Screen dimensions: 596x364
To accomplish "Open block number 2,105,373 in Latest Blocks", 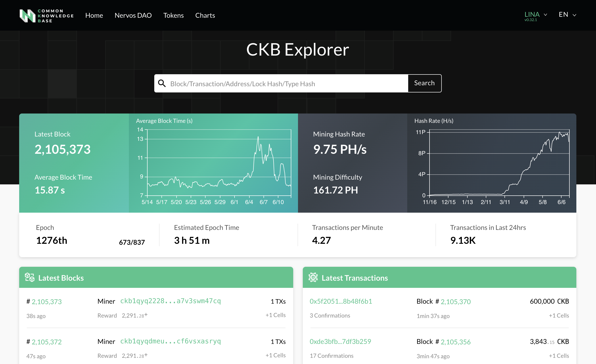I will (x=47, y=301).
